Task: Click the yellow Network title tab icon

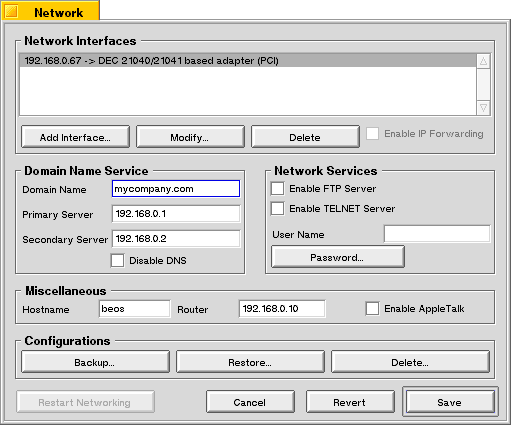Action: pyautogui.click(x=11, y=11)
